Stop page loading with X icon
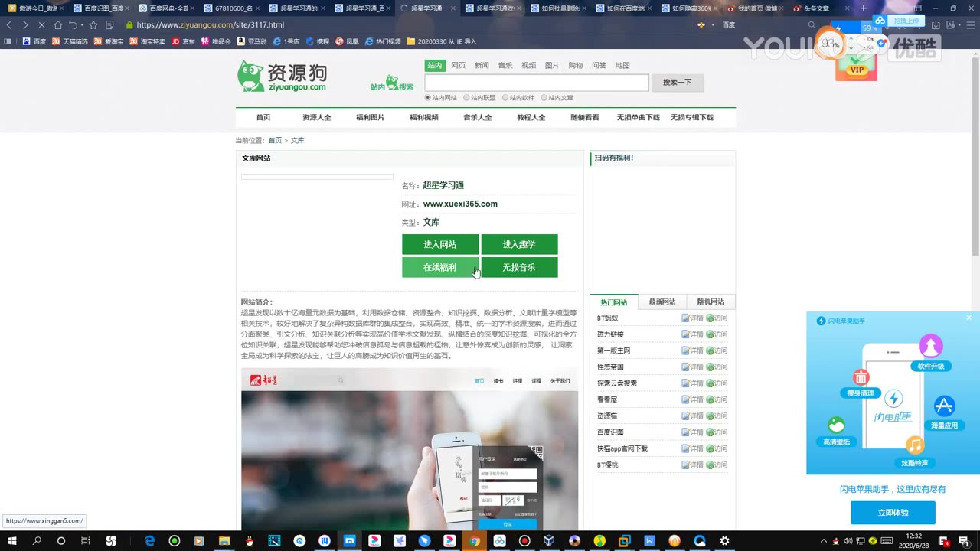 [x=41, y=24]
